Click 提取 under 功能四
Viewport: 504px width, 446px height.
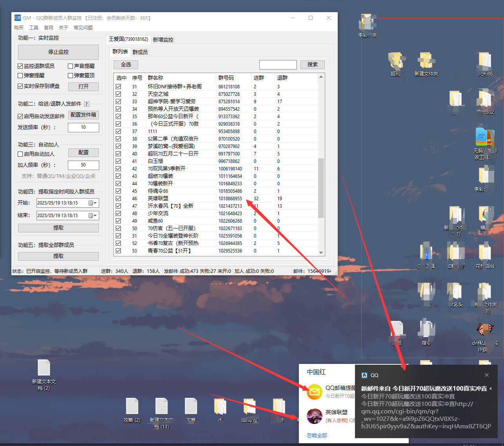(x=58, y=228)
